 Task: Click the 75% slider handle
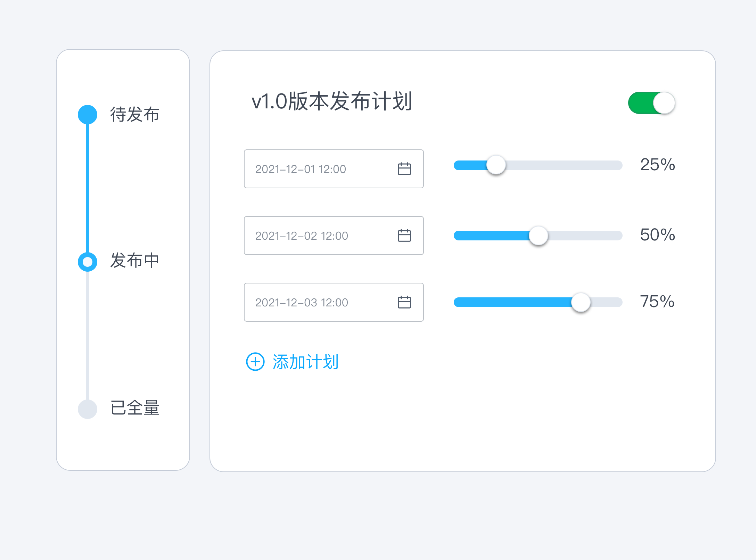click(581, 302)
